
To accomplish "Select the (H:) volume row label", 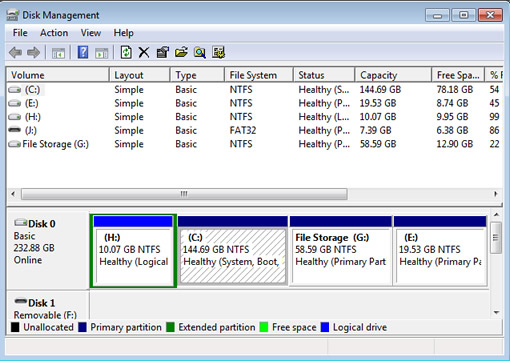I will click(x=33, y=117).
